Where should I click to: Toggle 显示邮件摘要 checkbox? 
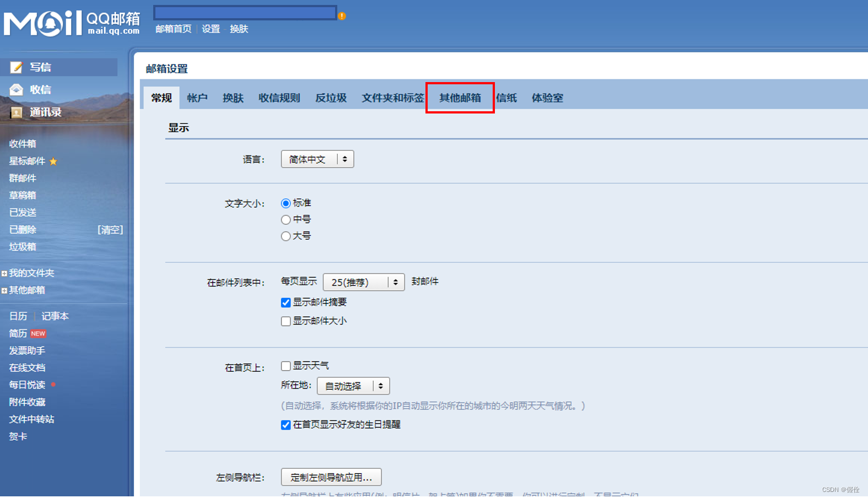click(285, 302)
